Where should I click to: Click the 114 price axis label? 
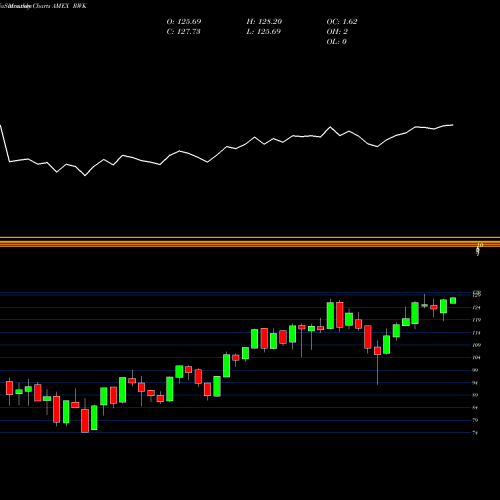(x=477, y=333)
